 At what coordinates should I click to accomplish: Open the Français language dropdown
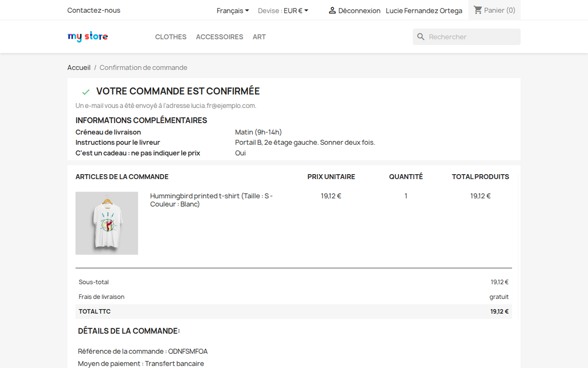coord(233,11)
